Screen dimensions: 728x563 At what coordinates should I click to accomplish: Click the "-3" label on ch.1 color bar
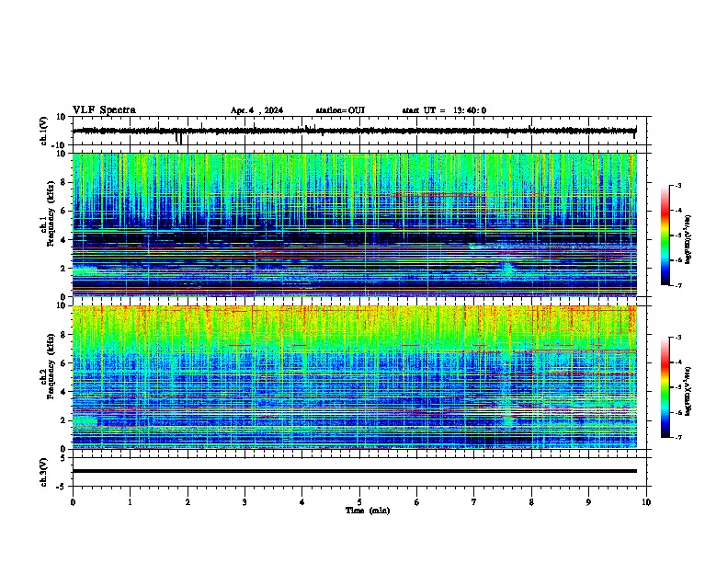[678, 186]
